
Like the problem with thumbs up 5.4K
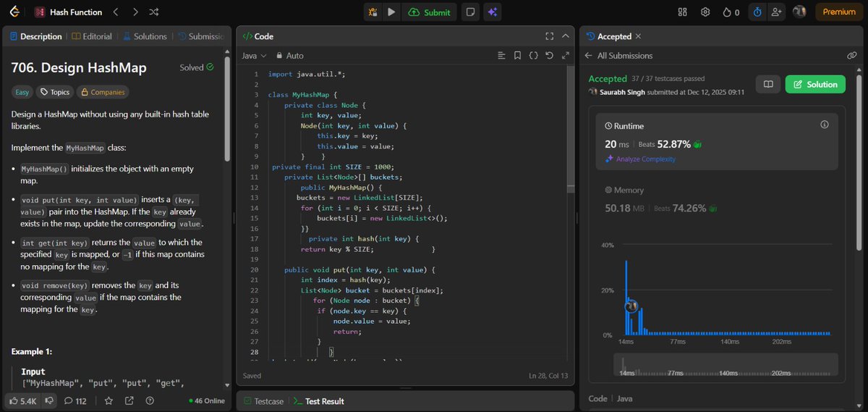pyautogui.click(x=22, y=400)
